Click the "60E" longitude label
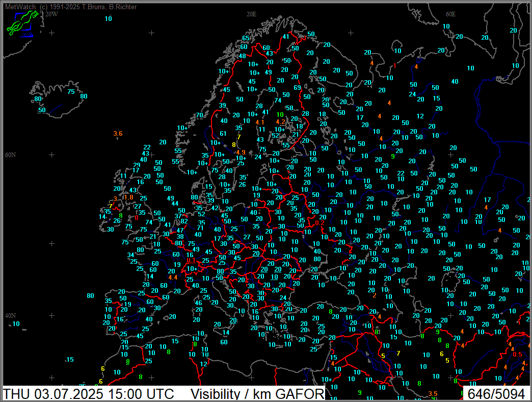 pos(450,14)
